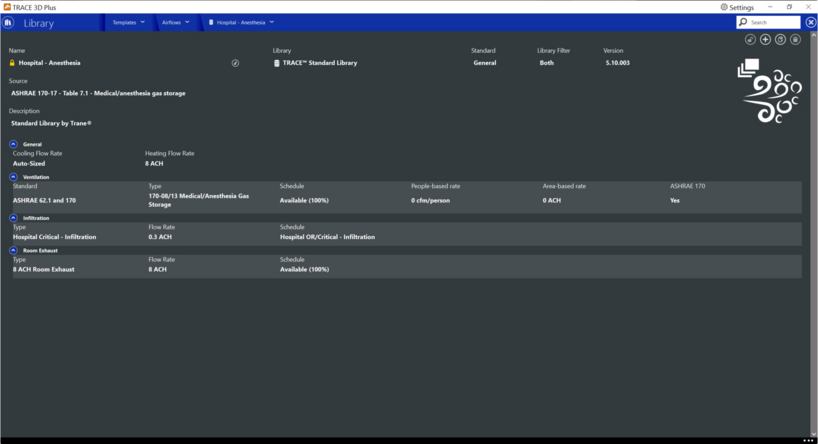Click the '8 ACH Room Exhaust' type
The image size is (818, 444).
(x=44, y=270)
